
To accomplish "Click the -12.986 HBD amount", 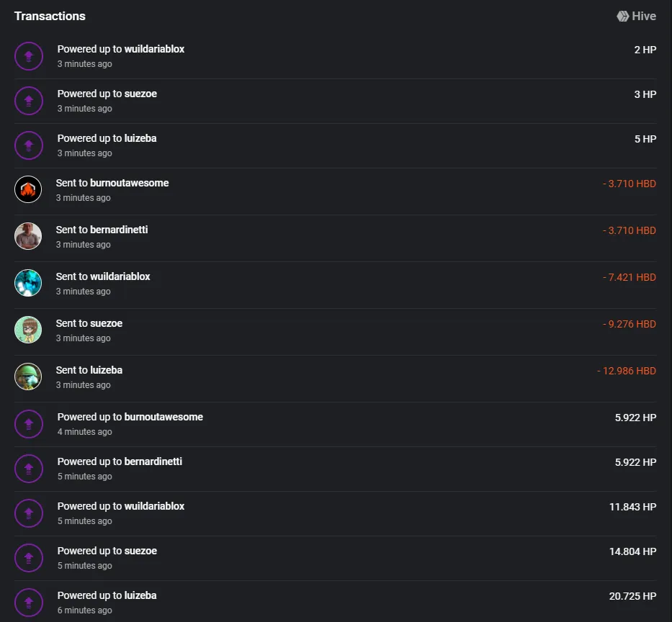I will coord(627,371).
